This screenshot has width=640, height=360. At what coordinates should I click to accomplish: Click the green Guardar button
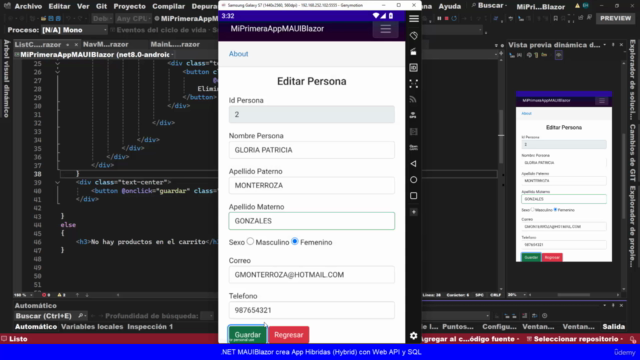pyautogui.click(x=247, y=335)
